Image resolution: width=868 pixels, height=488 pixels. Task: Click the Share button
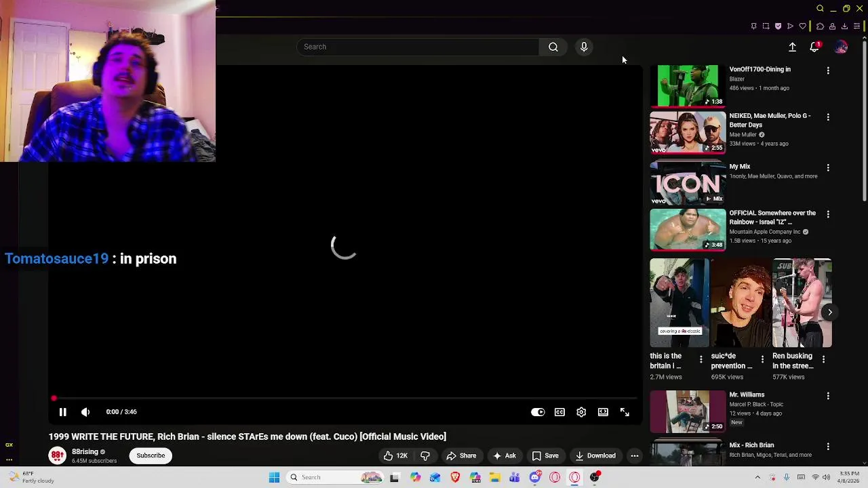(x=461, y=455)
